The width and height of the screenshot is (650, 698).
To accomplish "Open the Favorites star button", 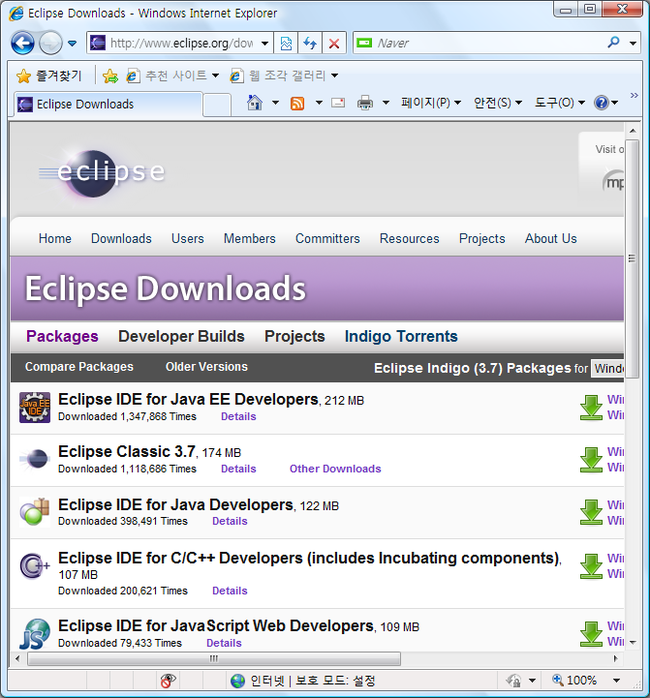I will pos(49,76).
